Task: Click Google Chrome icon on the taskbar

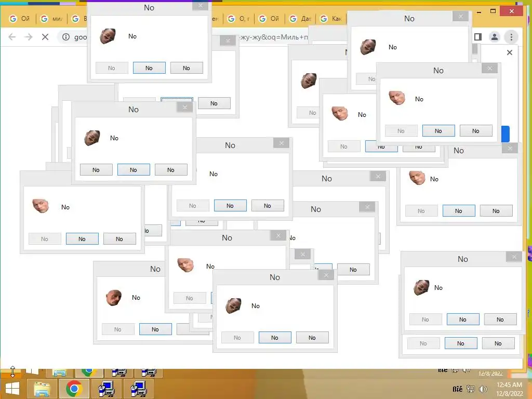Action: pyautogui.click(x=74, y=389)
